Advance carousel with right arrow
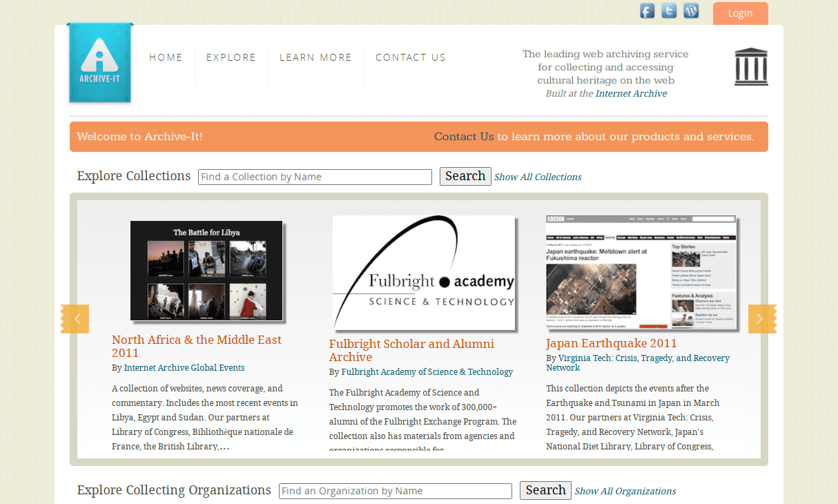838x504 pixels. click(761, 319)
